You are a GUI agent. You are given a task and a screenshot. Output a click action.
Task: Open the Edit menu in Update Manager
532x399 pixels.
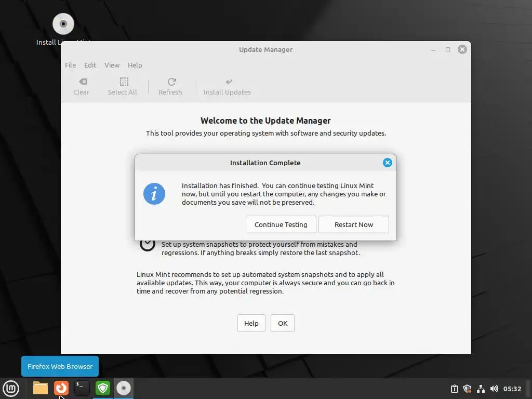click(90, 65)
